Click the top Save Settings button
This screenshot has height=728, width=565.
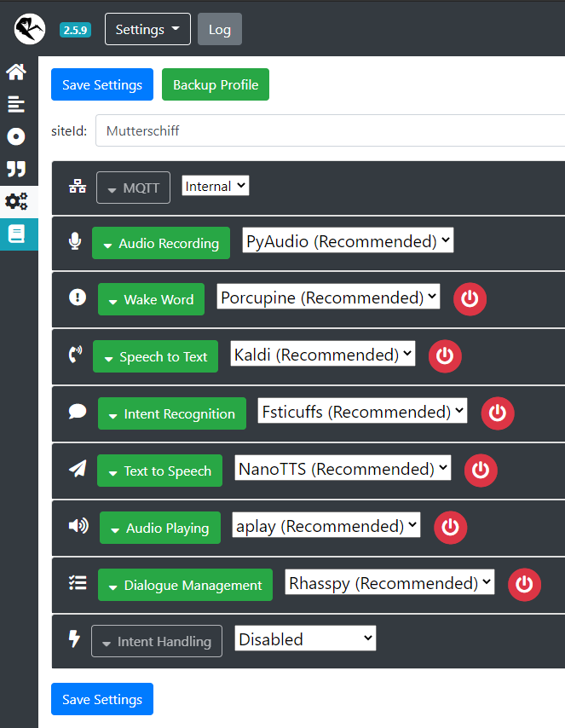102,84
